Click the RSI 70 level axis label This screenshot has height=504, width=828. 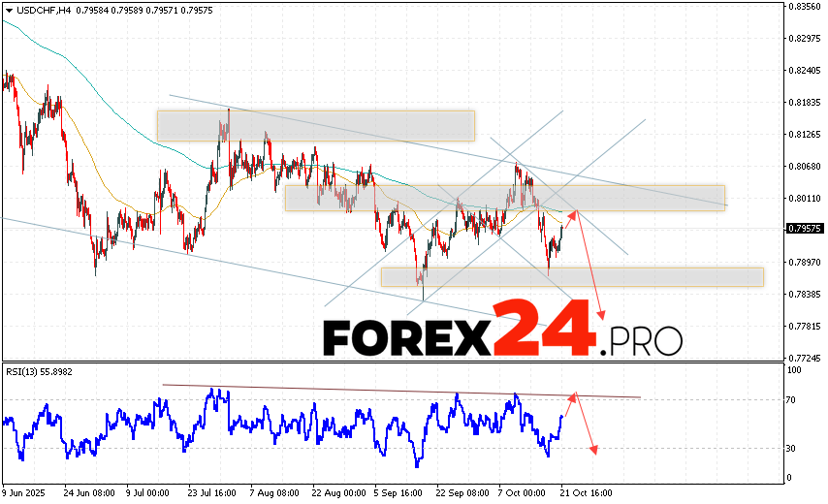point(792,399)
